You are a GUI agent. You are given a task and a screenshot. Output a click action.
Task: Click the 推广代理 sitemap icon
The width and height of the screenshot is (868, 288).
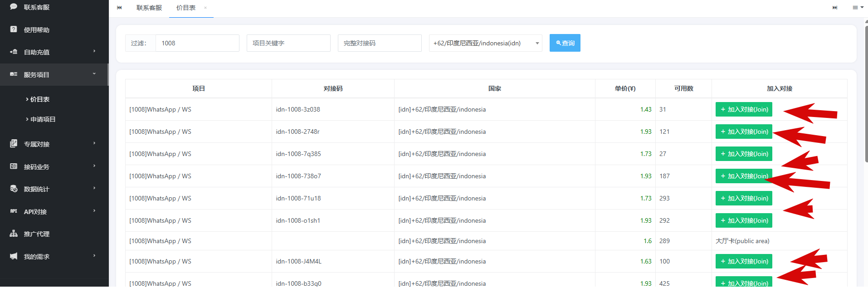[14, 234]
